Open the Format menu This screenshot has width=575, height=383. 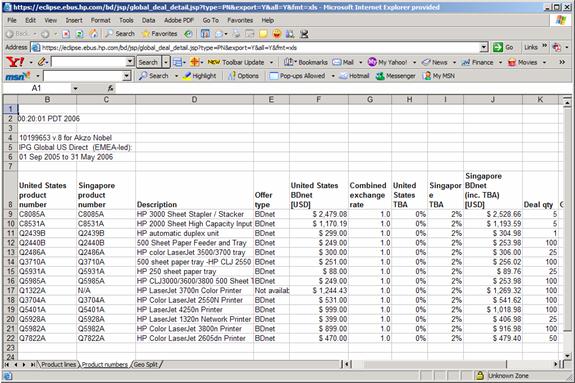tap(100, 20)
